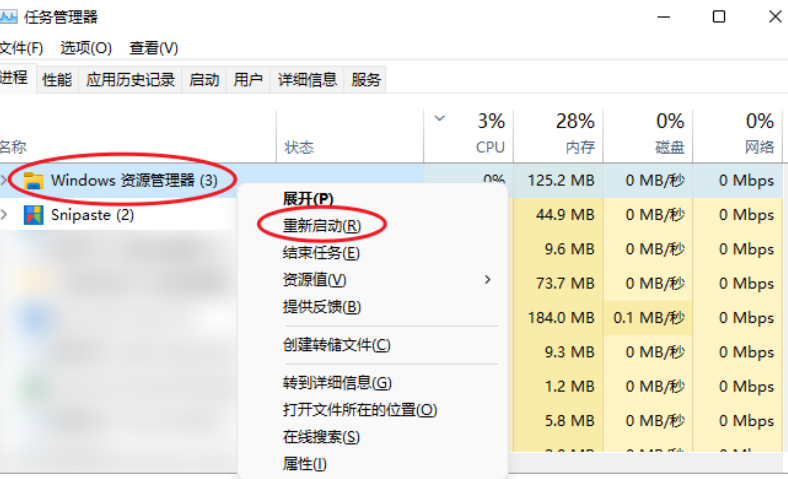The height and width of the screenshot is (479, 788).
Task: Sort by the 名称 column header
Action: point(13,147)
